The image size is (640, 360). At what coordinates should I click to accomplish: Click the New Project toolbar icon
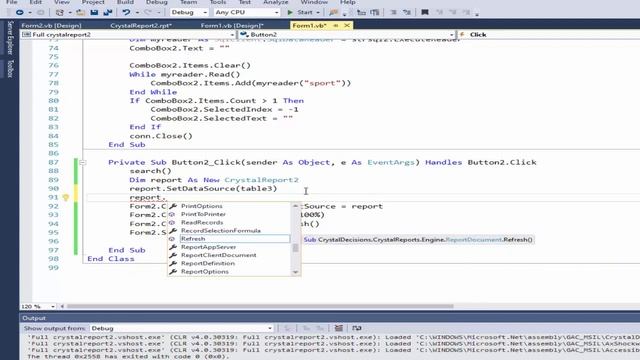tap(60, 12)
